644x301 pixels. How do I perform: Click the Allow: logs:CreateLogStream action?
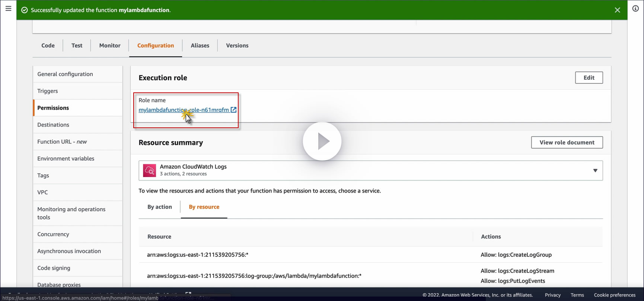(x=517, y=271)
